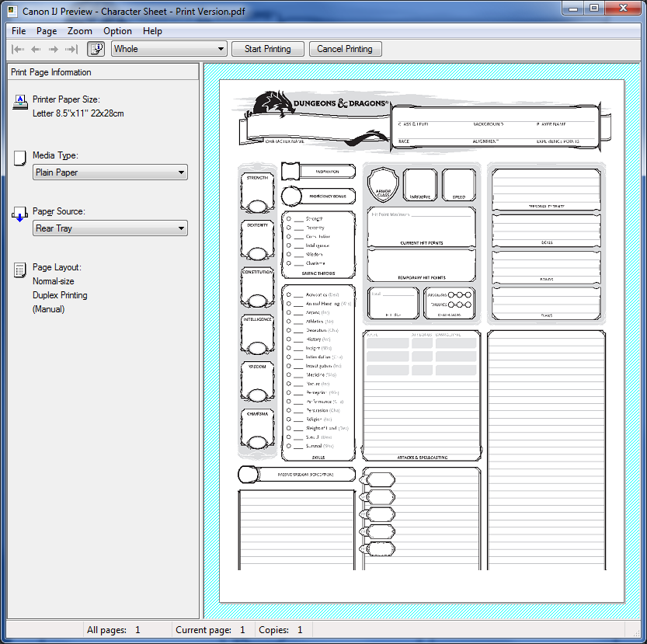Click the Page Layout document icon

[x=20, y=270]
